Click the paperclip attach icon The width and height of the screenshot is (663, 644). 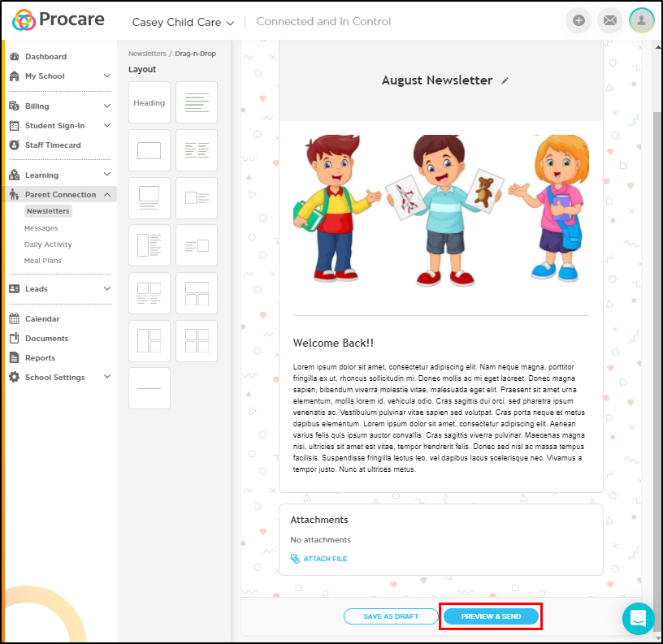pos(295,559)
